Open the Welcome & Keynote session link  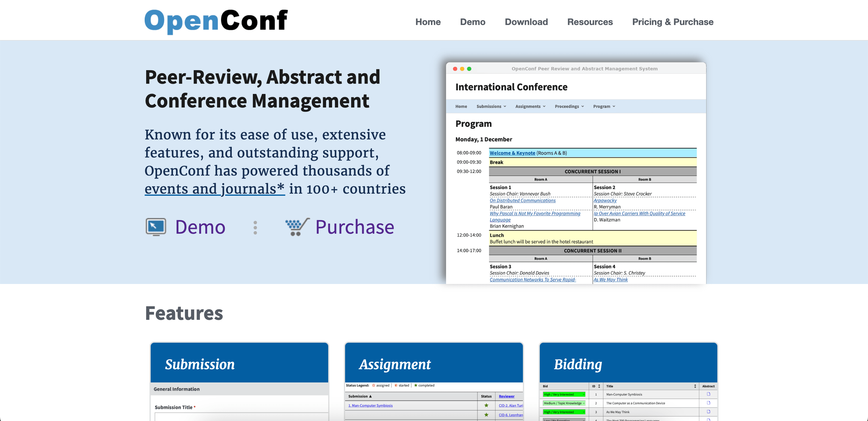[512, 153]
